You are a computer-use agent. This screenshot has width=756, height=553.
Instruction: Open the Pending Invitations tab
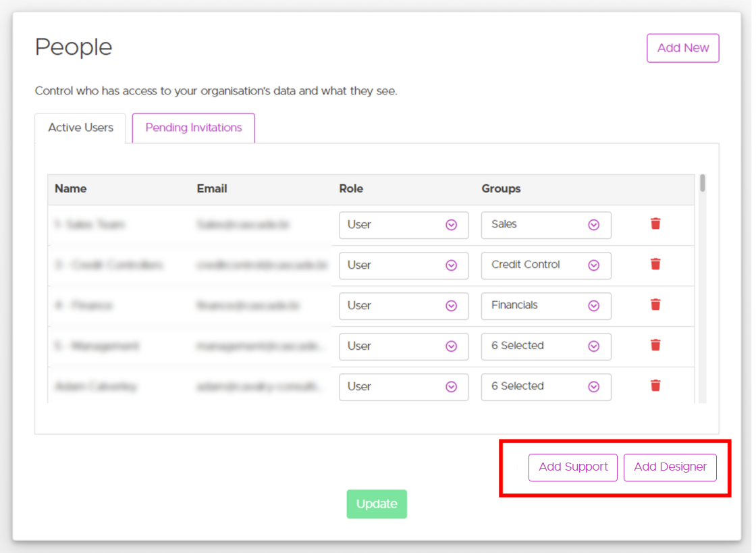click(x=194, y=128)
